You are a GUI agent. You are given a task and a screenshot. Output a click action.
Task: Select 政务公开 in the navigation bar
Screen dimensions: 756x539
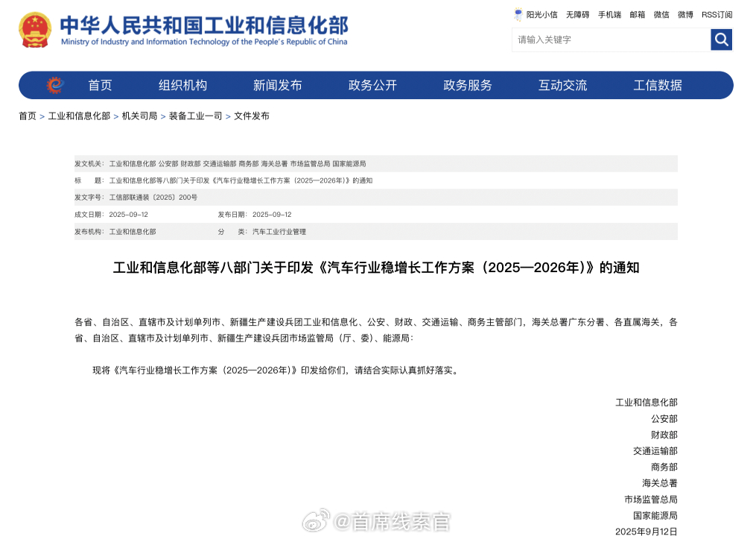click(x=372, y=86)
